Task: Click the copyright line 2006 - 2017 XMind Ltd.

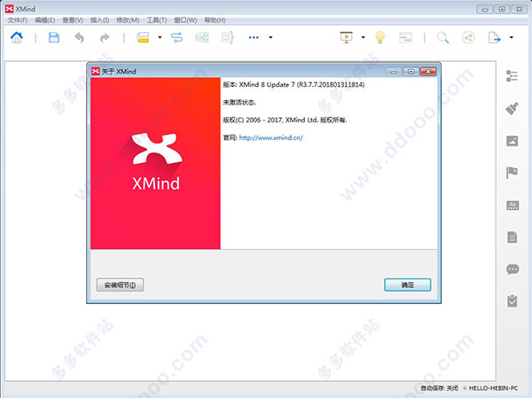Action: (x=285, y=121)
